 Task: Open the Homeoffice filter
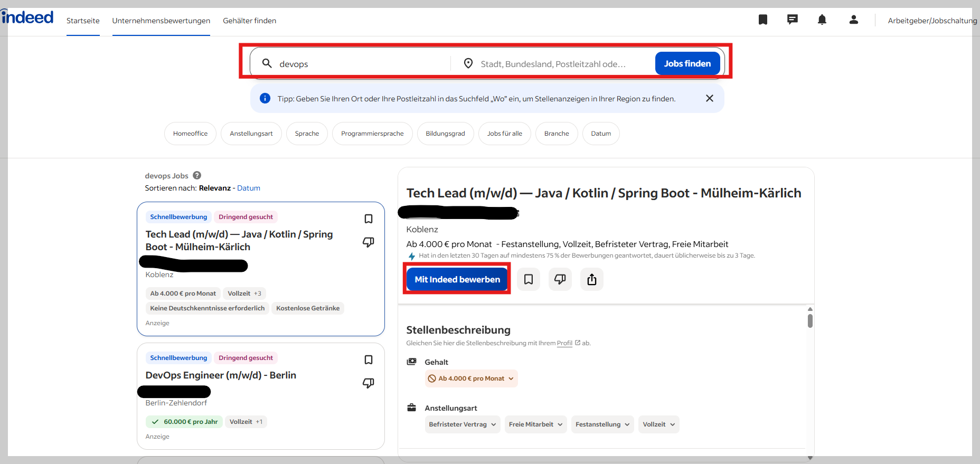(190, 134)
